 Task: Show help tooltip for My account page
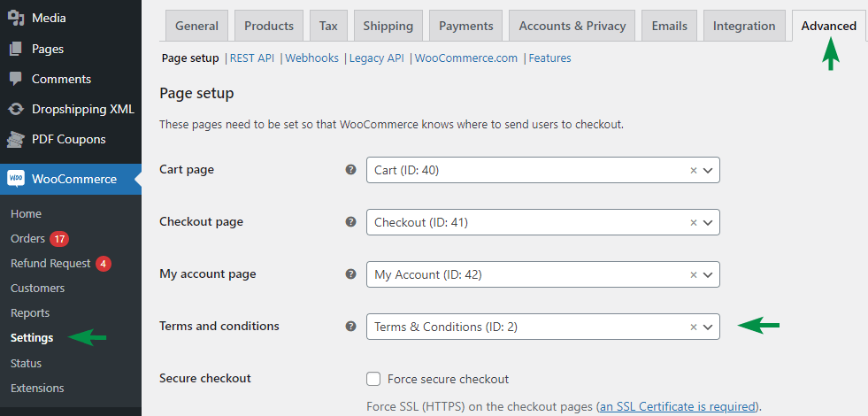[350, 274]
